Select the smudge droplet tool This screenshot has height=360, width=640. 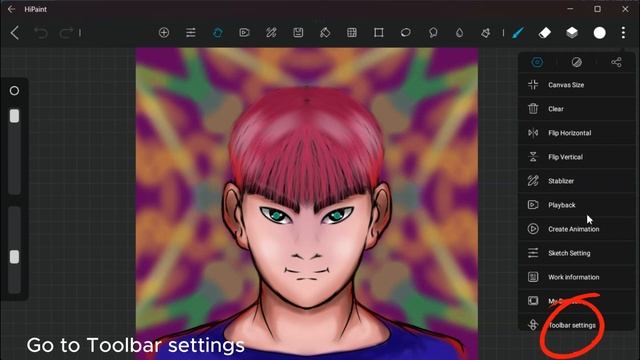point(460,33)
